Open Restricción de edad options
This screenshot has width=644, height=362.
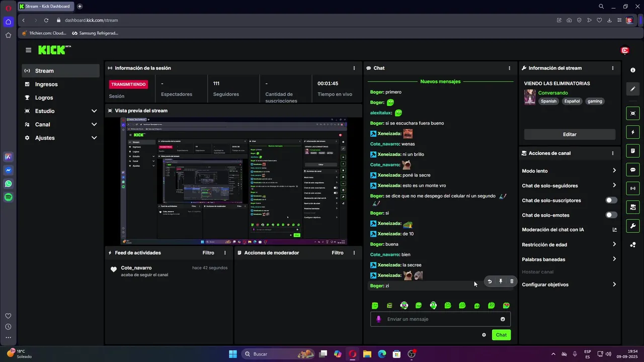coord(569,244)
